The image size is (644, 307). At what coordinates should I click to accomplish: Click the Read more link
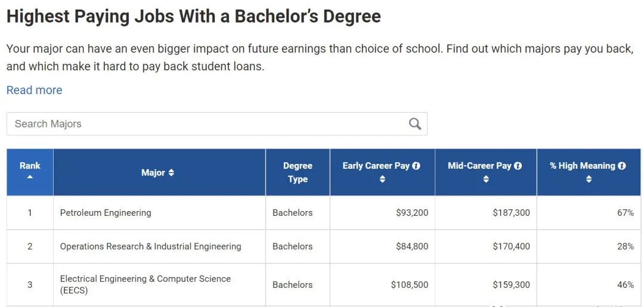coord(34,90)
